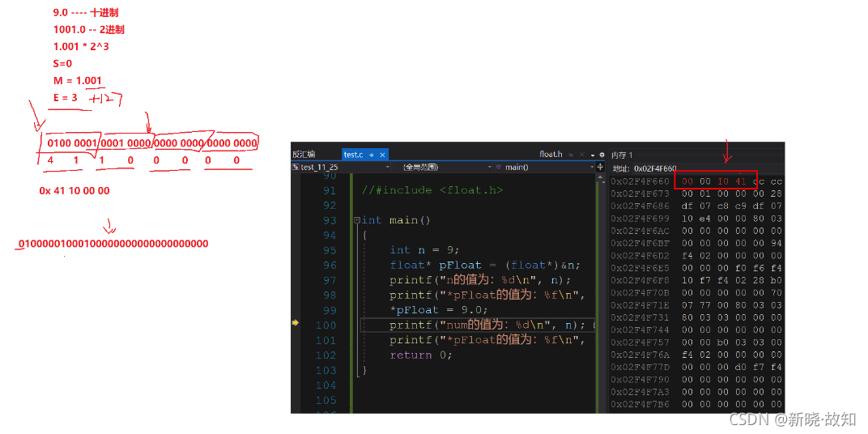Open the (全局范围) scope dropdown
The image size is (868, 434).
pyautogui.click(x=442, y=167)
